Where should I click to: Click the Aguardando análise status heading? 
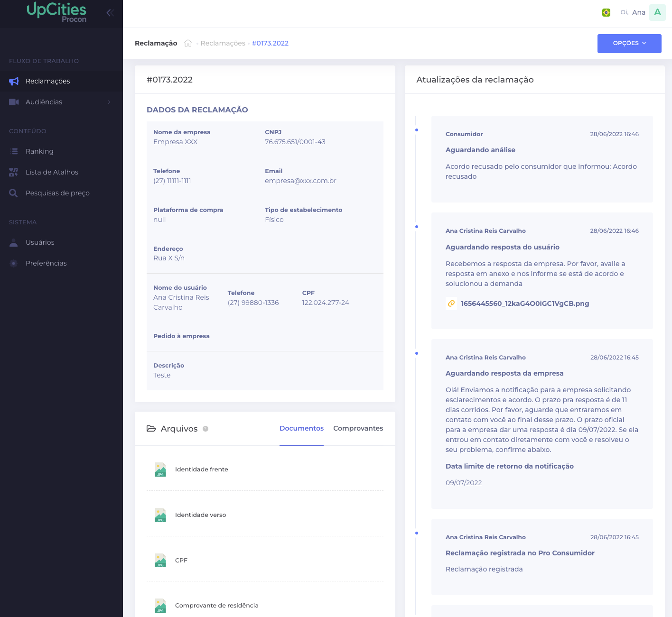(480, 150)
